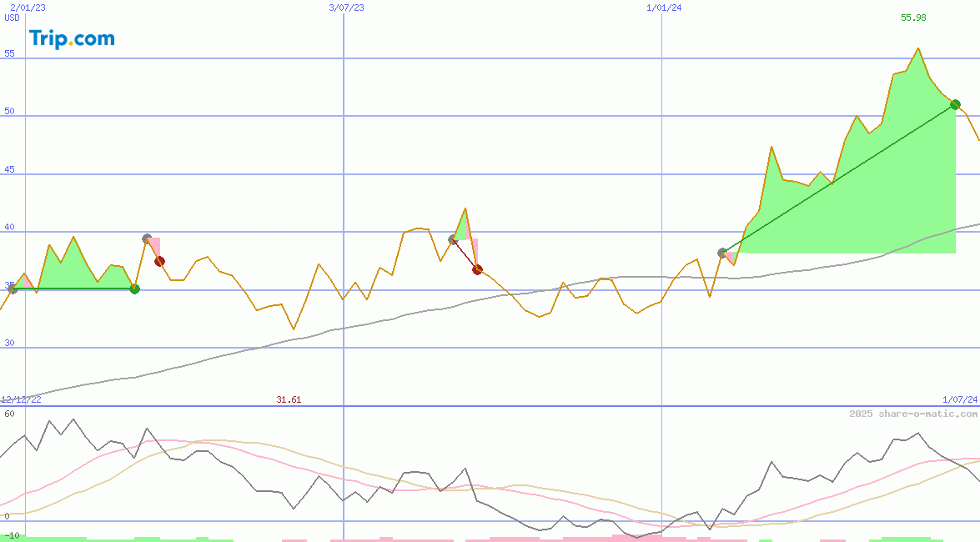The width and height of the screenshot is (980, 542).
Task: Open the 3/07/23 date label
Action: click(x=344, y=6)
